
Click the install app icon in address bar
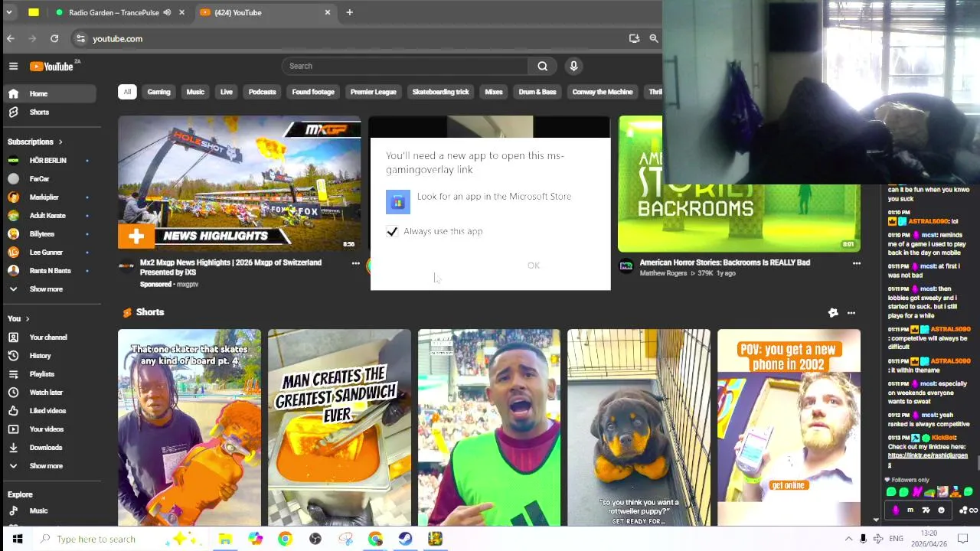point(634,38)
